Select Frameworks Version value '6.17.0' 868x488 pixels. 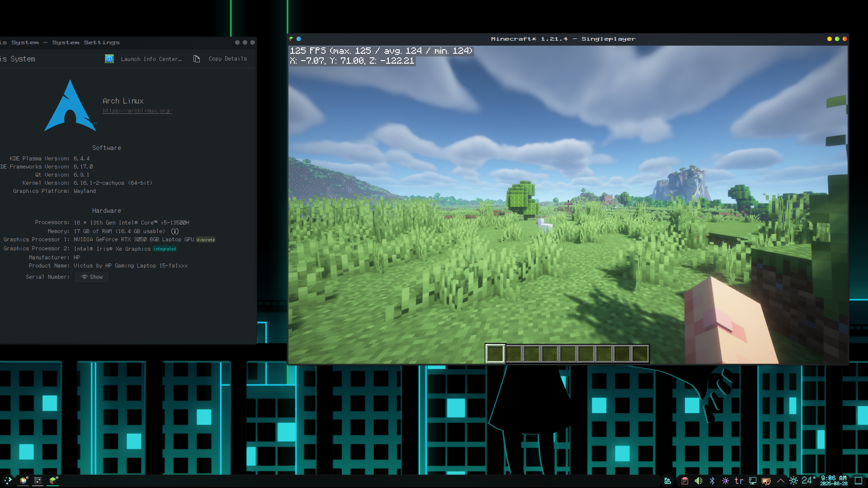83,167
